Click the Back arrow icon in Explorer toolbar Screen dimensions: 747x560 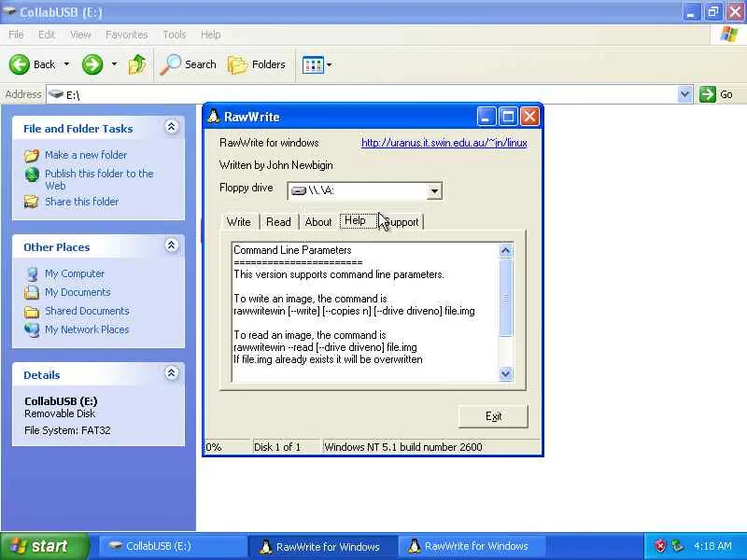coord(19,64)
